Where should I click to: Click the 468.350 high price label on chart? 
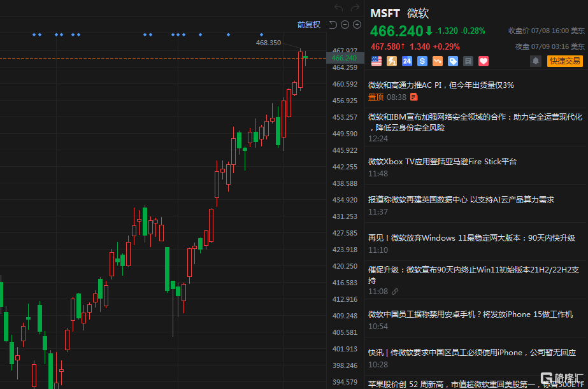point(268,43)
